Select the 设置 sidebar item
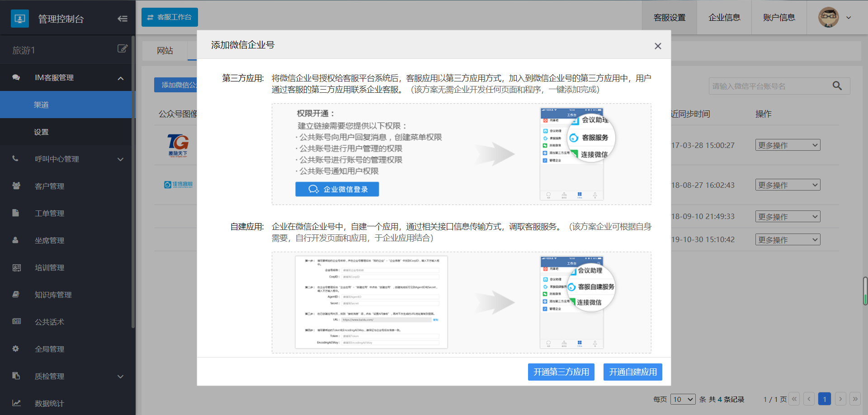The height and width of the screenshot is (415, 868). (x=41, y=132)
